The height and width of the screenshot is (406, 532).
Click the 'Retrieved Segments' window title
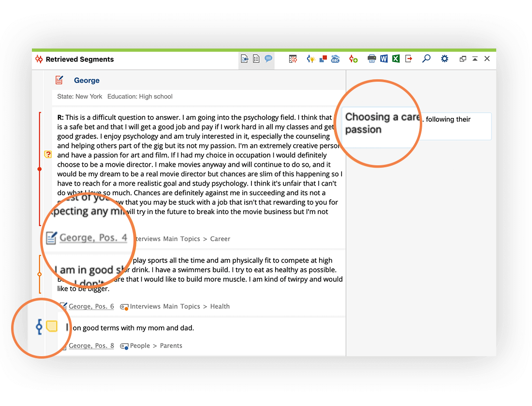pyautogui.click(x=80, y=59)
